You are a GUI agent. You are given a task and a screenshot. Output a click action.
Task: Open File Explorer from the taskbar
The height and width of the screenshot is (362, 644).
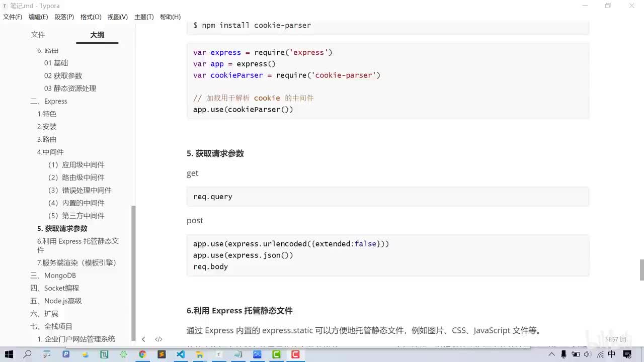coord(200,354)
